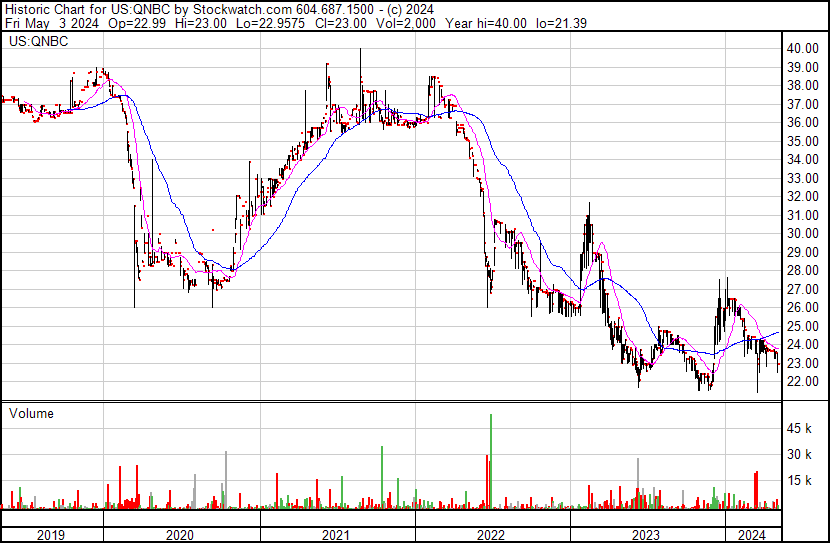The height and width of the screenshot is (543, 830).
Task: Click the 15 k volume axis label
Action: 799,481
